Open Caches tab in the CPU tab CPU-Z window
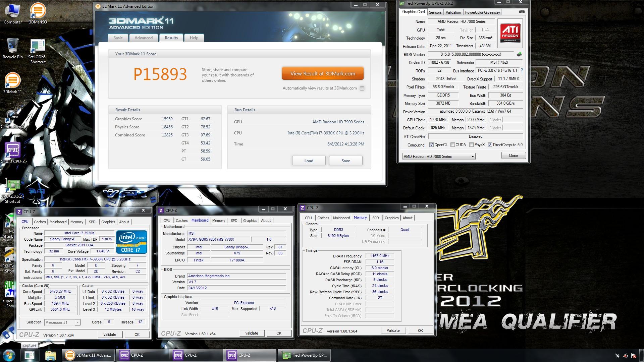The image size is (644, 362). [40, 222]
